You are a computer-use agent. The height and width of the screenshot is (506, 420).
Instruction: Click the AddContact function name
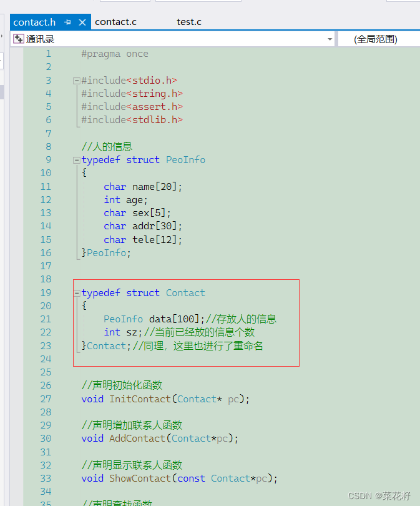click(x=137, y=439)
